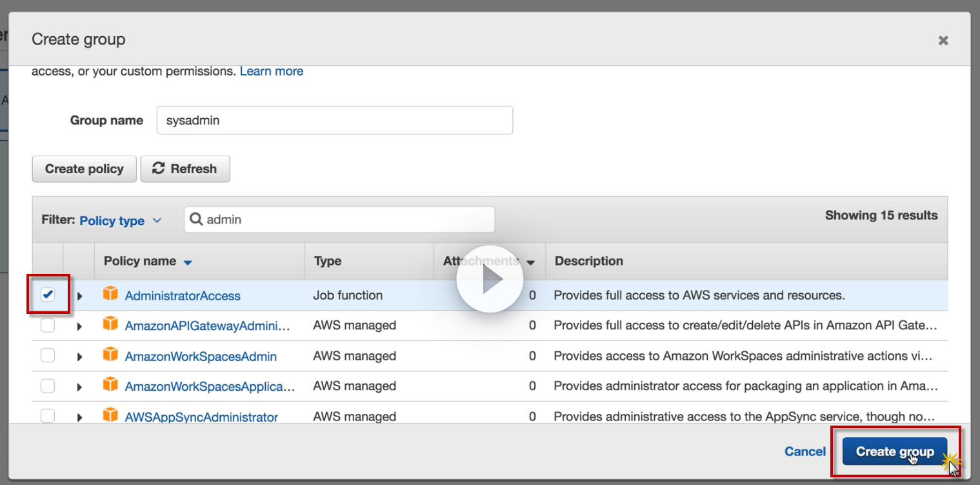
Task: Click the Cancel link
Action: (805, 451)
